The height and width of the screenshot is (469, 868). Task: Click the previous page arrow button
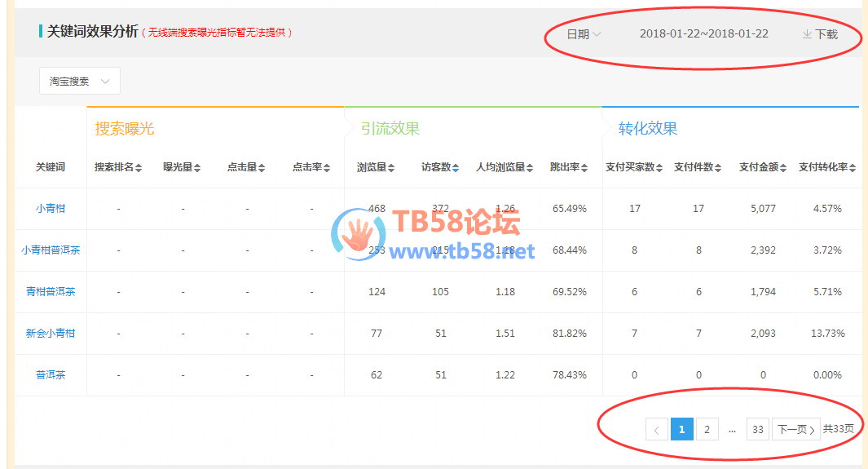click(x=657, y=429)
